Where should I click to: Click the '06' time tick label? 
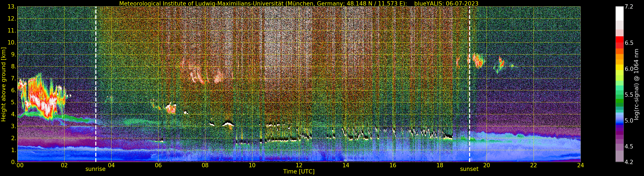point(158,165)
